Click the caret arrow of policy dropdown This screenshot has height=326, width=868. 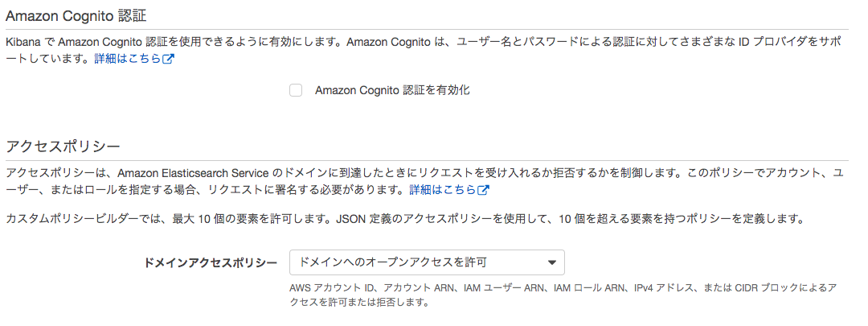[x=551, y=262]
